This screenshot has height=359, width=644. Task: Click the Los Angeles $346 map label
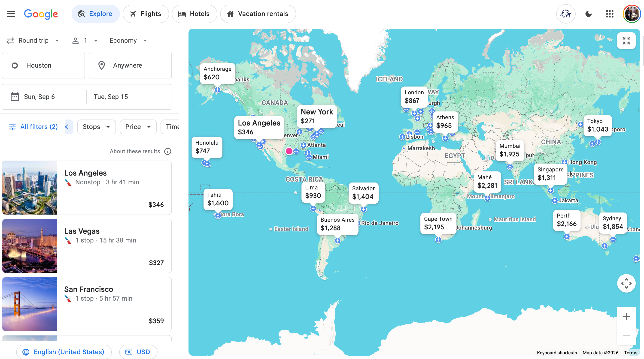259,127
